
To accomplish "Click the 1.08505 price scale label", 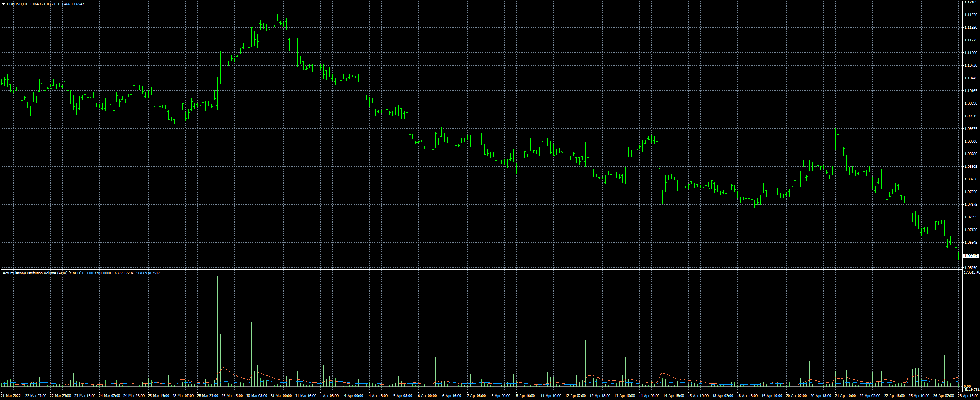I will click(970, 167).
